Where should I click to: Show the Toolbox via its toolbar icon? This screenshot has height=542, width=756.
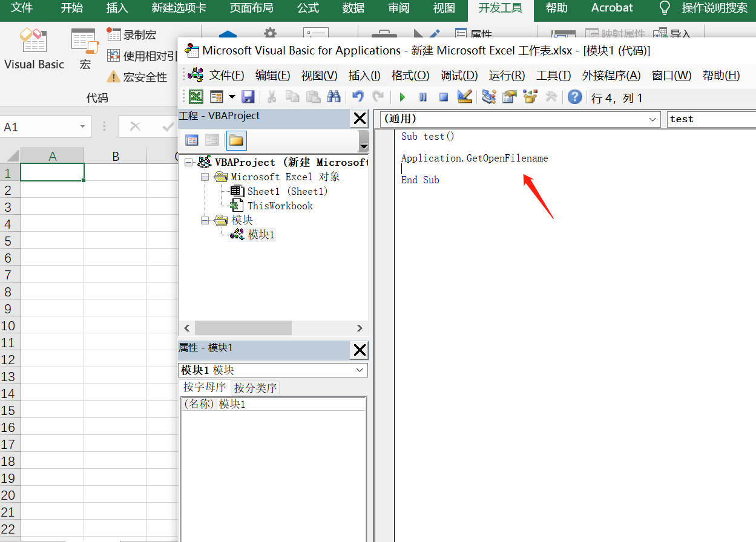pyautogui.click(x=553, y=97)
